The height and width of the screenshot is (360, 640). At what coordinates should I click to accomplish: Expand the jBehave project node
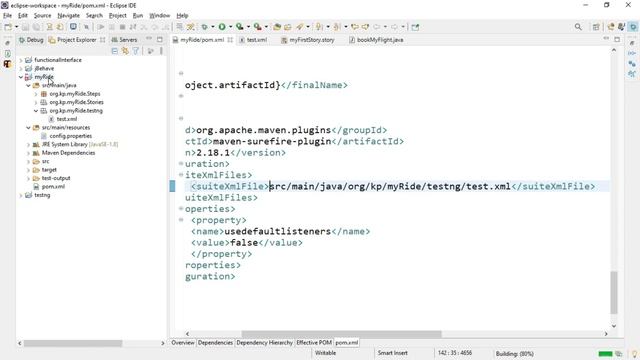[21, 69]
